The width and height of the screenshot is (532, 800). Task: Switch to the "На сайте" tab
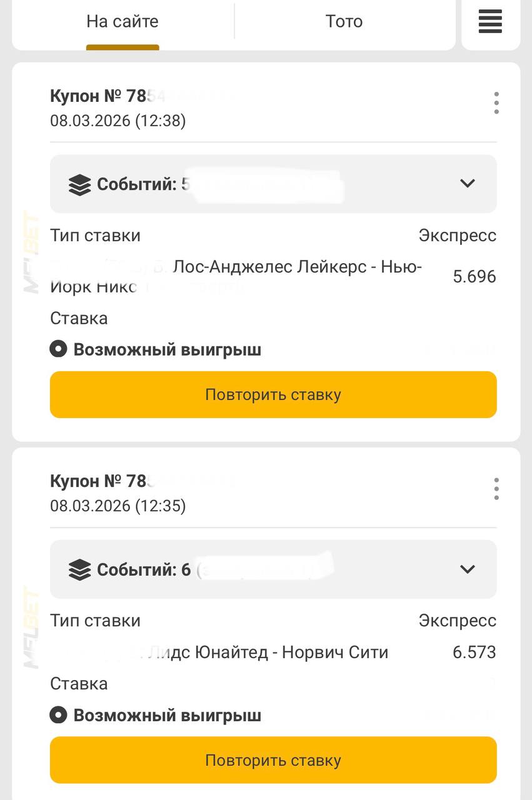(123, 22)
